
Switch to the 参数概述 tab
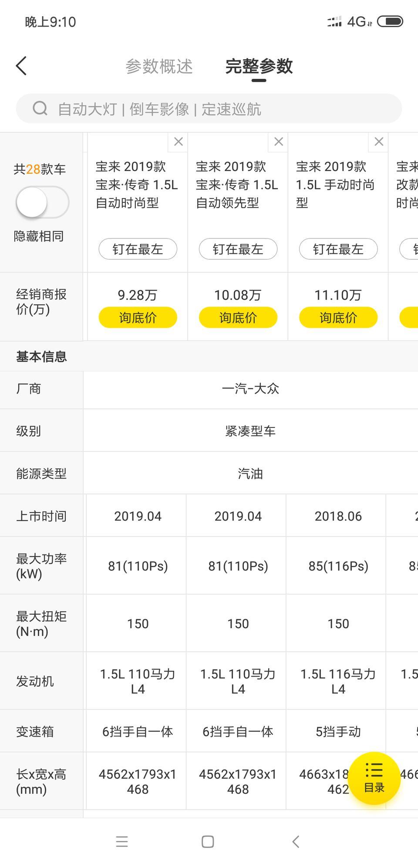pyautogui.click(x=159, y=66)
